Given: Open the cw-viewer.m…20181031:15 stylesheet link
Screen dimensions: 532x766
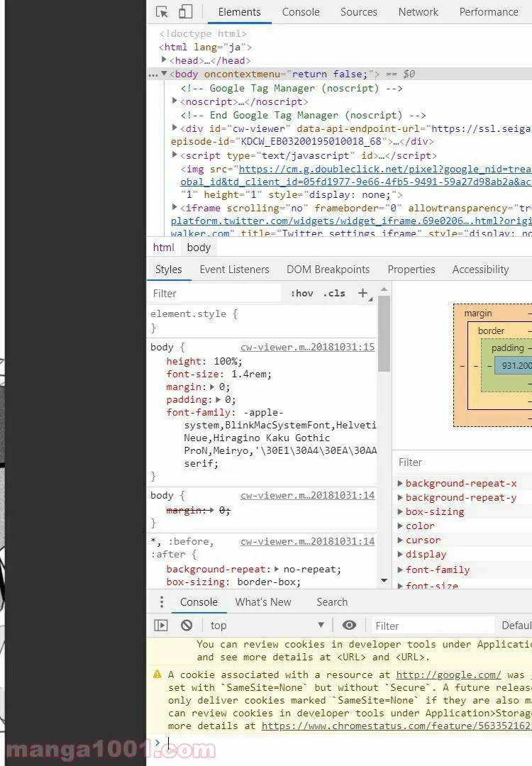Looking at the screenshot, I should [x=307, y=348].
